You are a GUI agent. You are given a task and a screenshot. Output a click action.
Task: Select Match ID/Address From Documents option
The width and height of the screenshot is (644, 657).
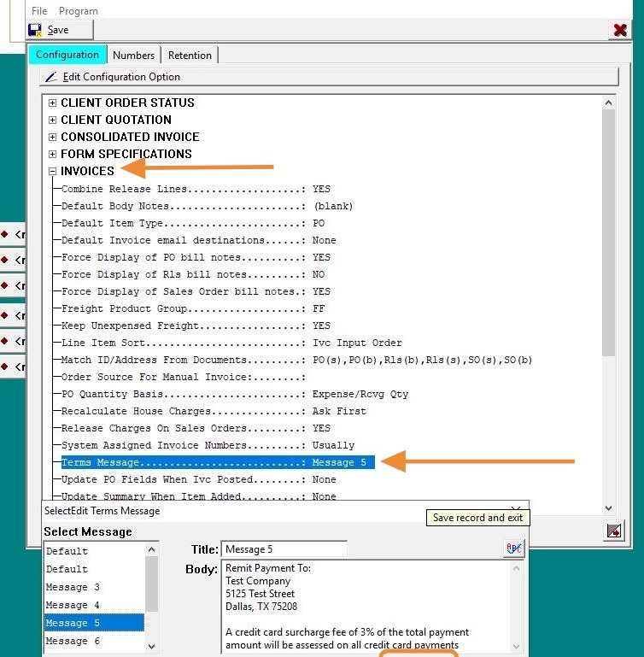(x=296, y=360)
